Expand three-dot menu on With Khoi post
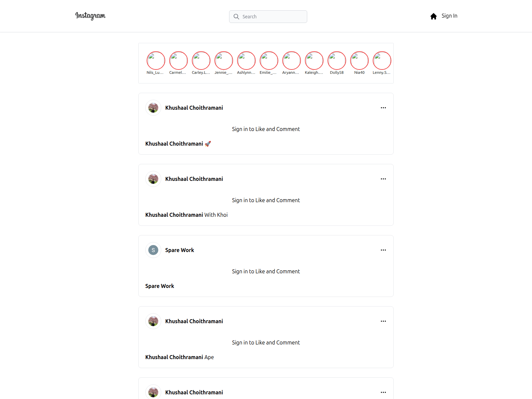This screenshot has height=399, width=532. [383, 179]
